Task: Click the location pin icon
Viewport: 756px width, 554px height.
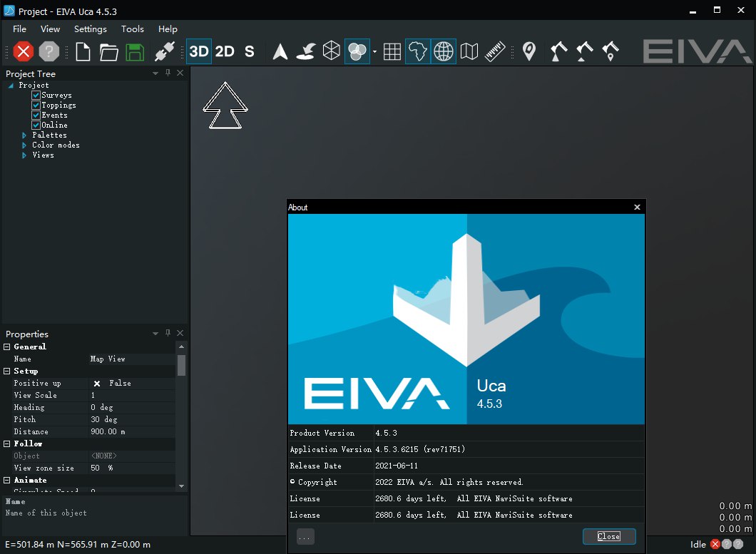Action: [x=528, y=51]
